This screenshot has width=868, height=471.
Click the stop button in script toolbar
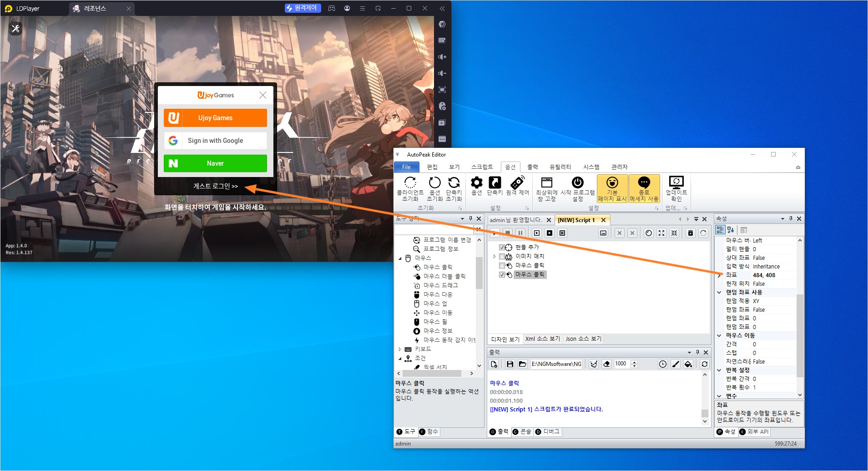(508, 233)
